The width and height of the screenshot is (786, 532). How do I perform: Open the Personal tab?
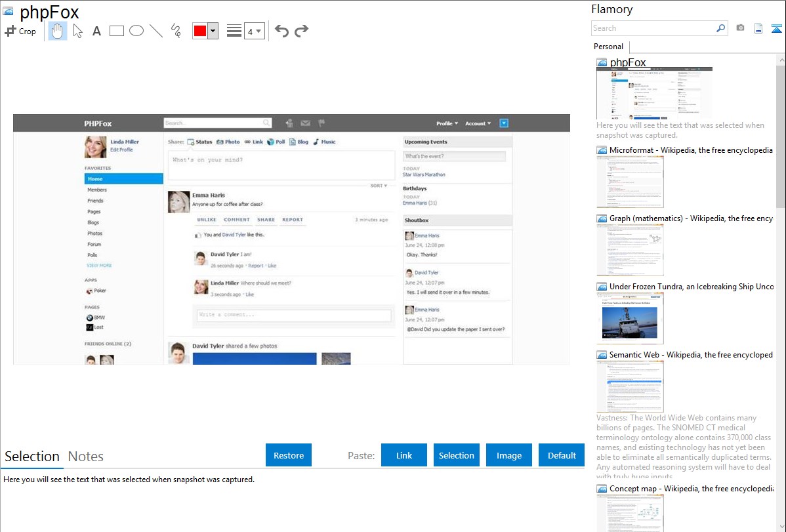608,47
